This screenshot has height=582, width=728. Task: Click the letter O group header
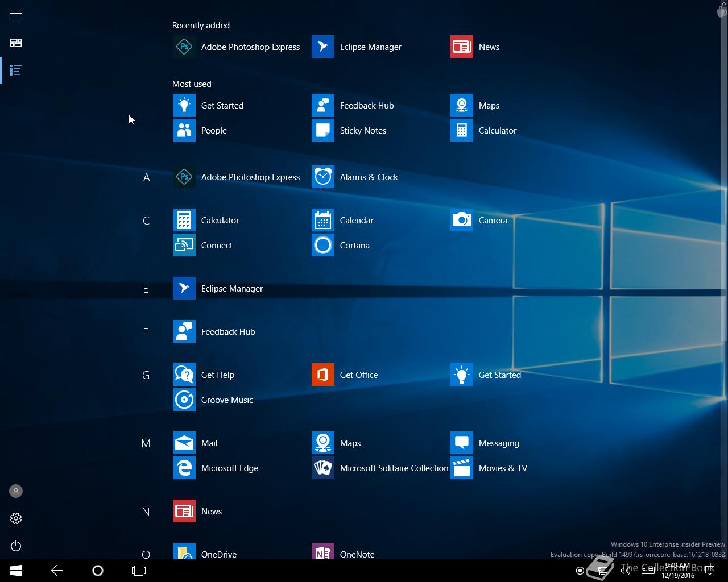coord(146,554)
